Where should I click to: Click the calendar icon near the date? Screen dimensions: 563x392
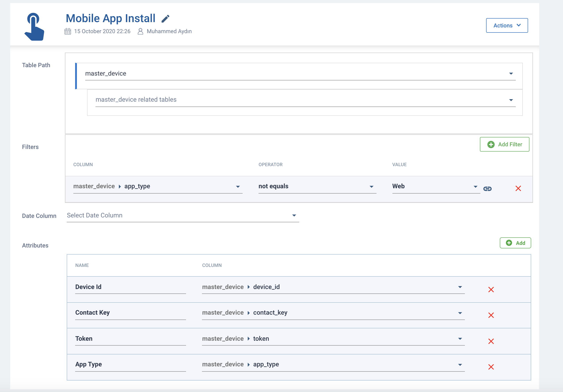[x=68, y=31]
